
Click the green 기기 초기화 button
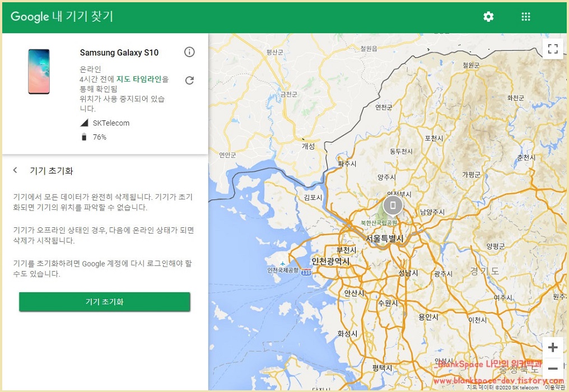click(105, 302)
